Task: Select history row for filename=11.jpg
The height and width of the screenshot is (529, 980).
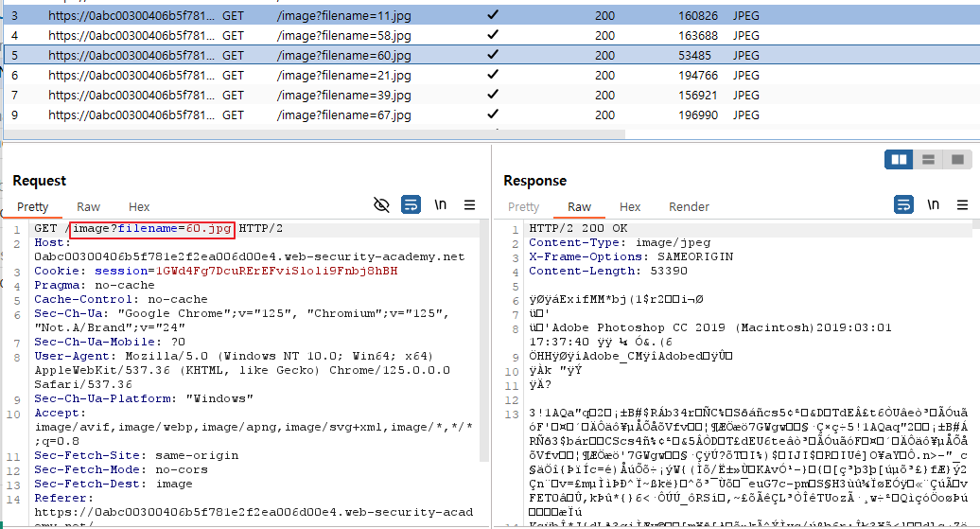Action: [x=491, y=15]
